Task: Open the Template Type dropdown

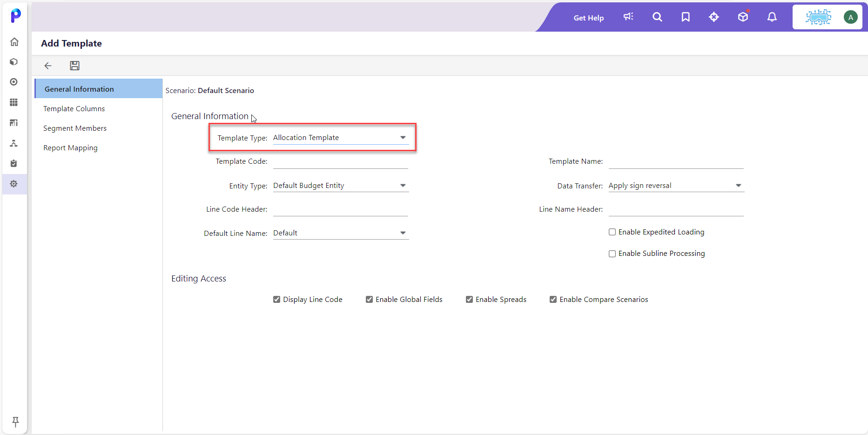Action: click(341, 138)
